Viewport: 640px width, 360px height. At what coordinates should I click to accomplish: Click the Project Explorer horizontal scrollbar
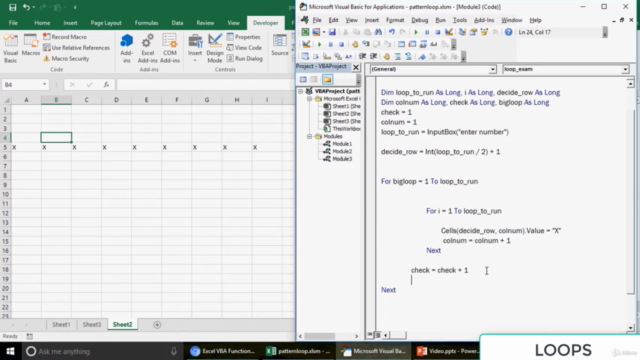(x=320, y=336)
